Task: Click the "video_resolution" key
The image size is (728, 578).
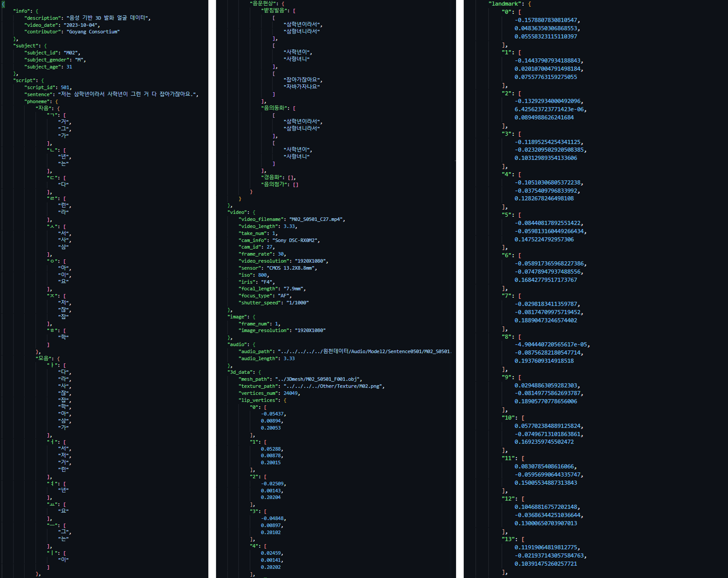Action: point(264,261)
